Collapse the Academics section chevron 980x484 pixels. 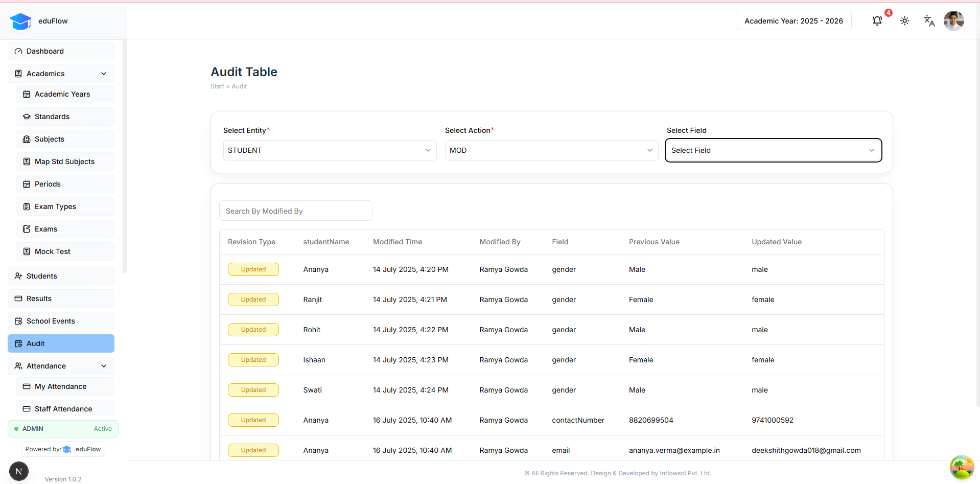pos(104,74)
